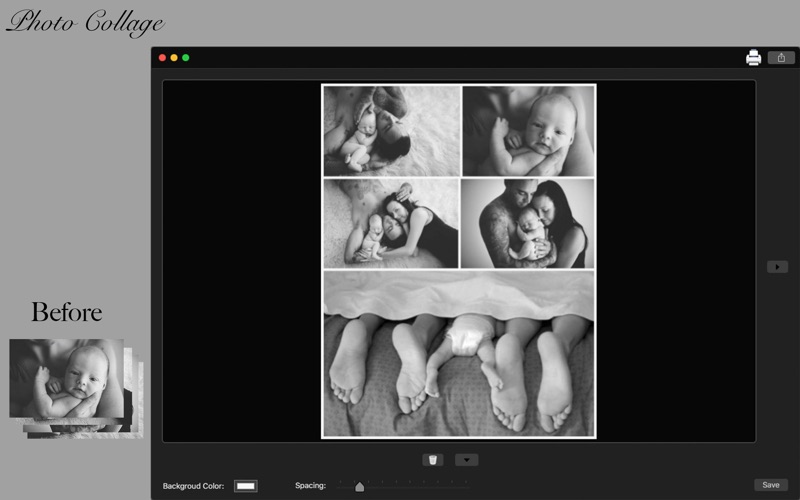This screenshot has height=500, width=800.
Task: Click the red close window button
Action: pos(162,58)
